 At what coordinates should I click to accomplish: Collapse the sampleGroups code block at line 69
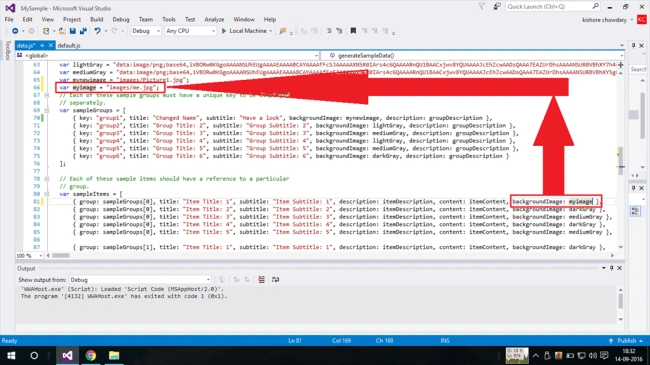point(46,110)
